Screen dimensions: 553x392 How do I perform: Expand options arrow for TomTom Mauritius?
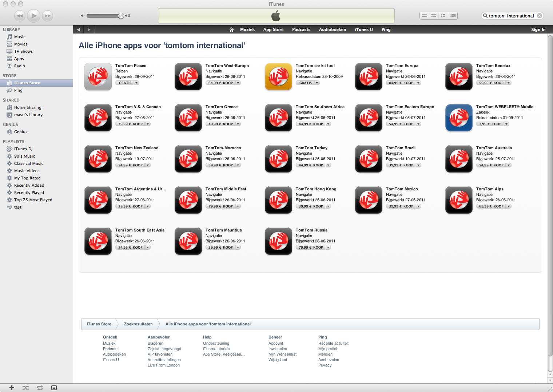click(x=238, y=248)
